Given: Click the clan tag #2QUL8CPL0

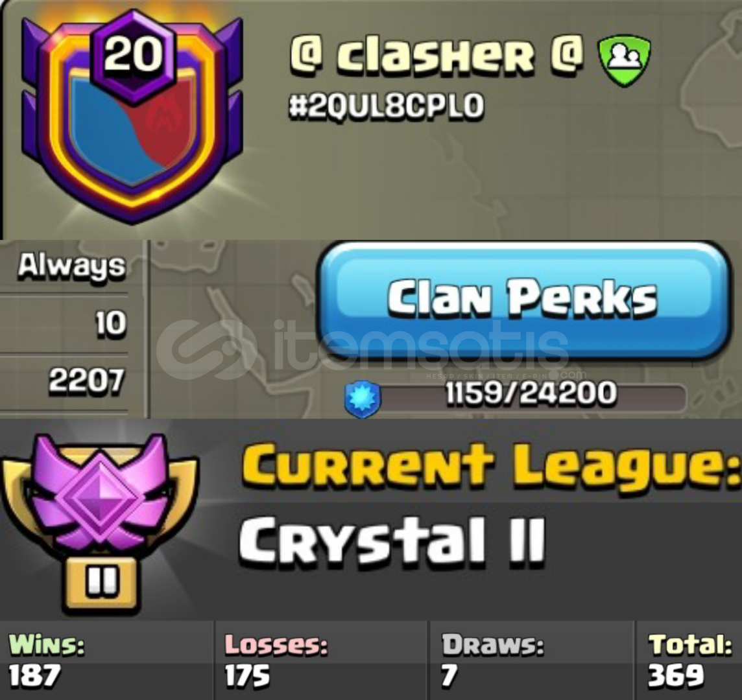Looking at the screenshot, I should pos(387,105).
